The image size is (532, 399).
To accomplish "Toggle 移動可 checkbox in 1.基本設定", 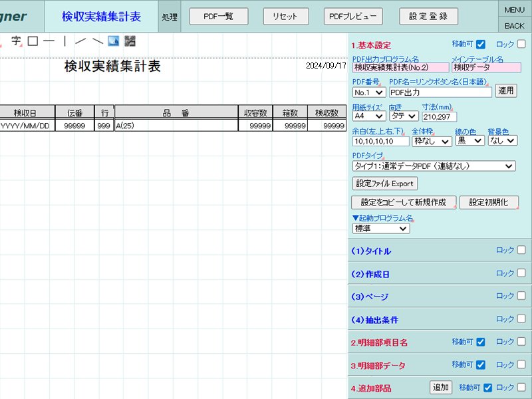I will coord(480,44).
